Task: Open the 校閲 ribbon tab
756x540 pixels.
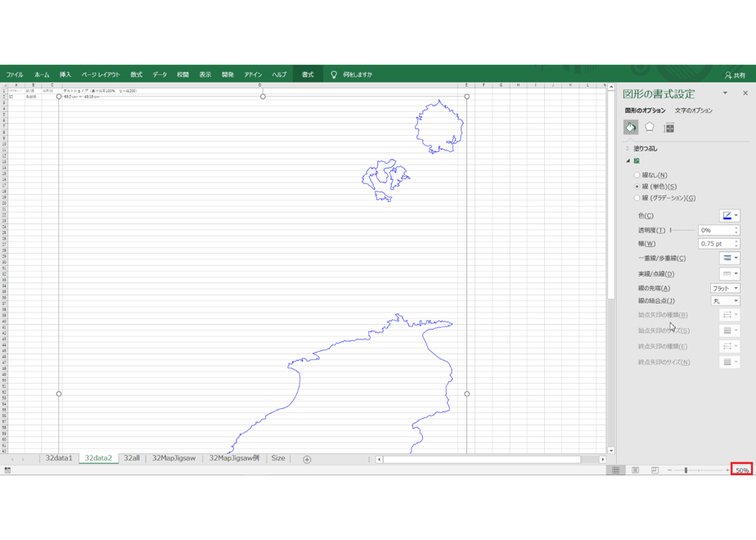Action: pos(182,74)
